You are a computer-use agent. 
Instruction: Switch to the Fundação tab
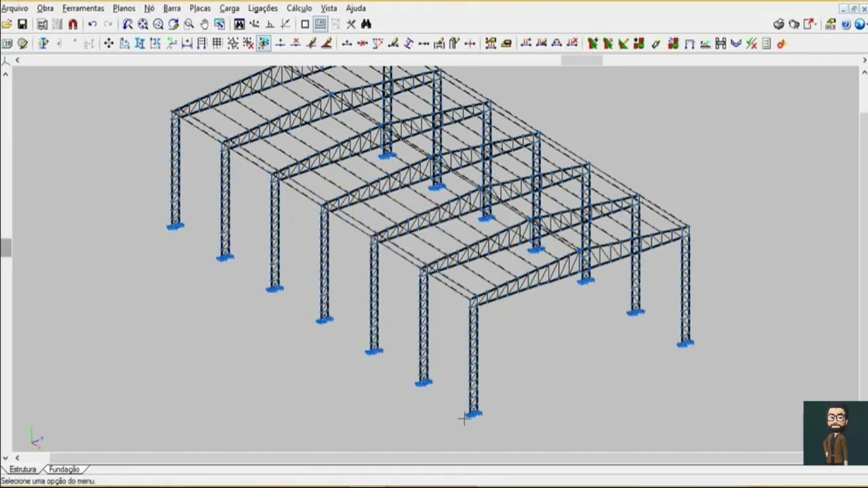click(64, 469)
